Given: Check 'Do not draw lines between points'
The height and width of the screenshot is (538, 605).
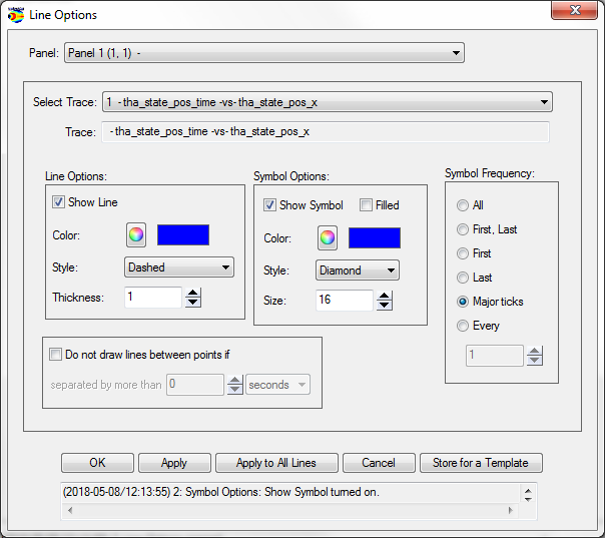Looking at the screenshot, I should point(55,354).
